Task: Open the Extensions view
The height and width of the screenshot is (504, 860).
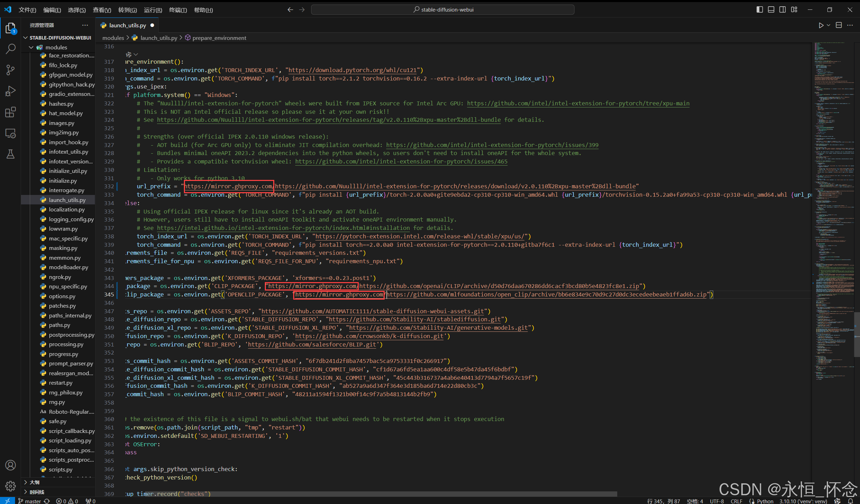Action: tap(11, 112)
